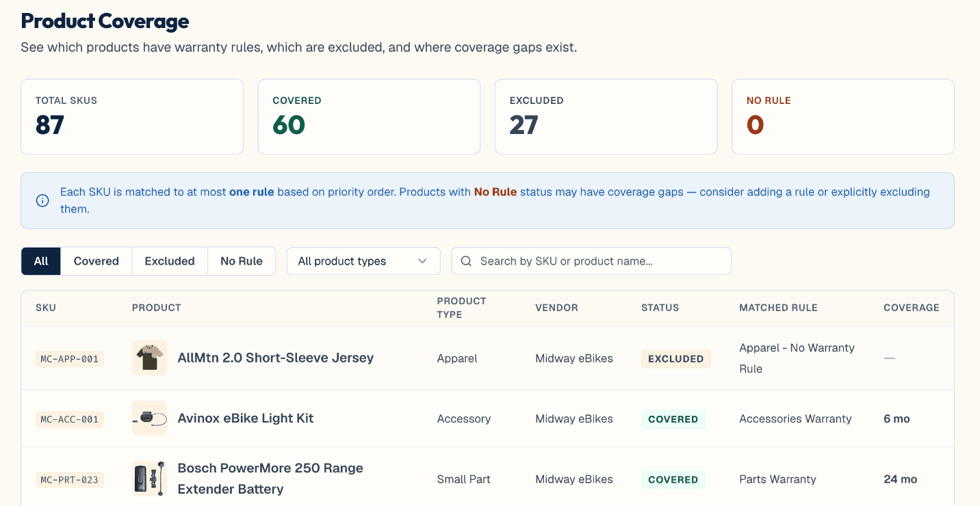
Task: Click the COVERED badge in the Avinox row
Action: point(673,419)
